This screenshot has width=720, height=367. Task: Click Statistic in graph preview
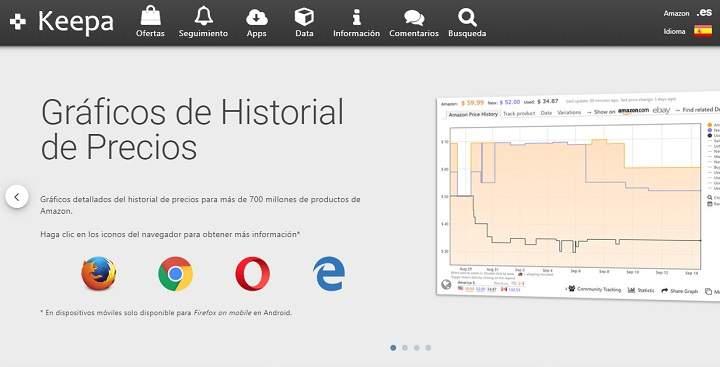[x=641, y=290]
